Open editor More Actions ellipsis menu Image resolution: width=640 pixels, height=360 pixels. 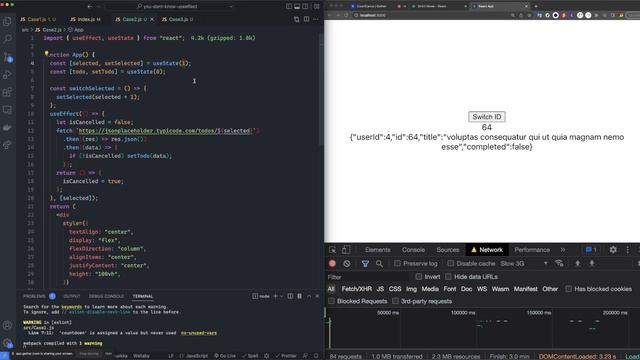(316, 19)
